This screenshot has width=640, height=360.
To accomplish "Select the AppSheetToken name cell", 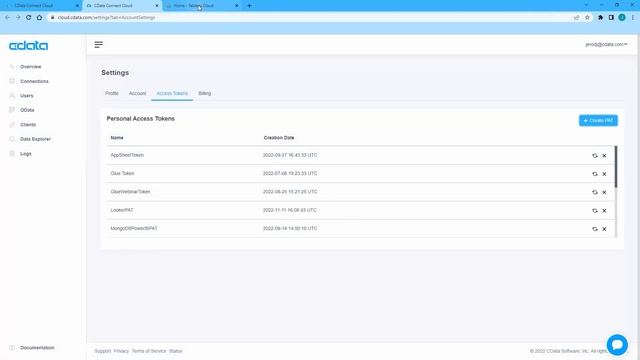I will pyautogui.click(x=127, y=155).
